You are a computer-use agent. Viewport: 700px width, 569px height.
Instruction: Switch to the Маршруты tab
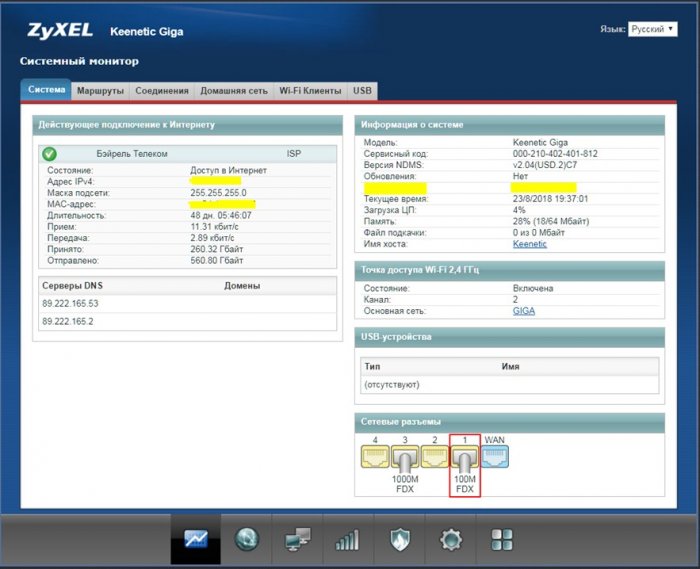tap(100, 91)
